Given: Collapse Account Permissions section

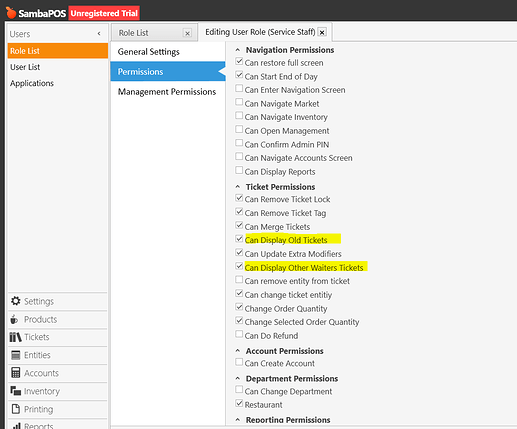Looking at the screenshot, I should [238, 351].
